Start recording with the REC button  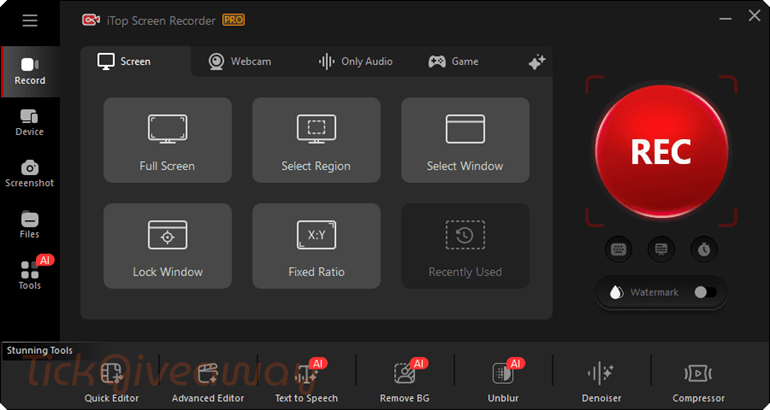coord(661,151)
